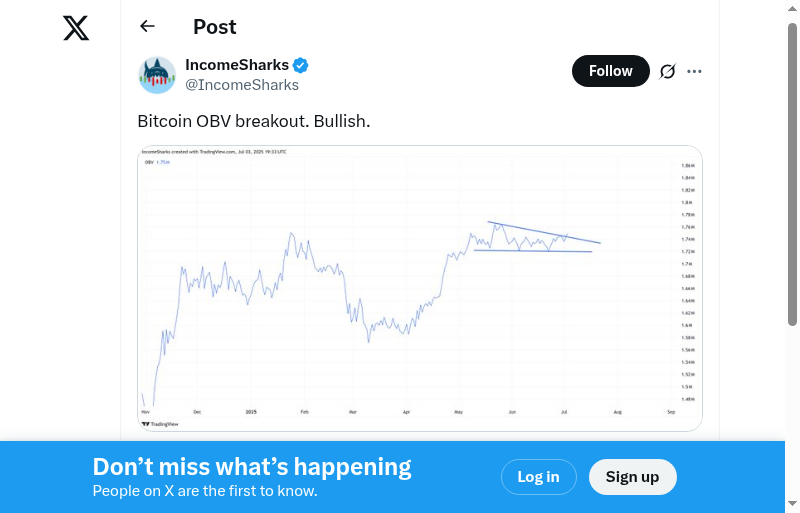Go back using the back arrow
This screenshot has height=513, width=800.
tap(148, 27)
